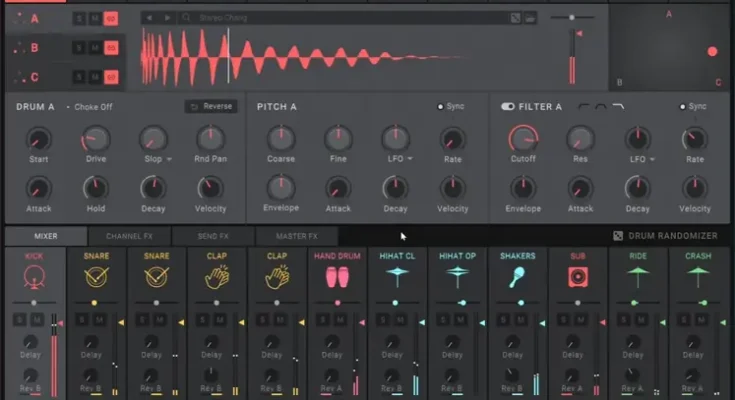The width and height of the screenshot is (735, 400).
Task: Enable Sync in the Pitch A section
Action: coord(441,106)
